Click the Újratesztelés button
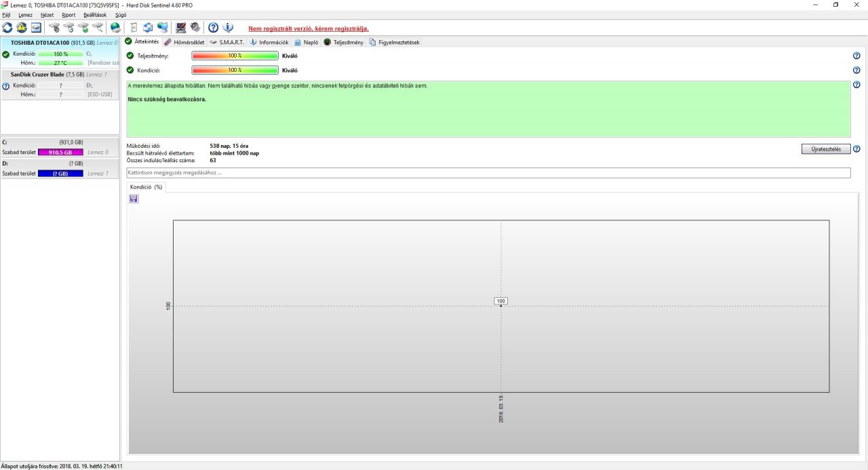This screenshot has height=470, width=868. (x=826, y=149)
